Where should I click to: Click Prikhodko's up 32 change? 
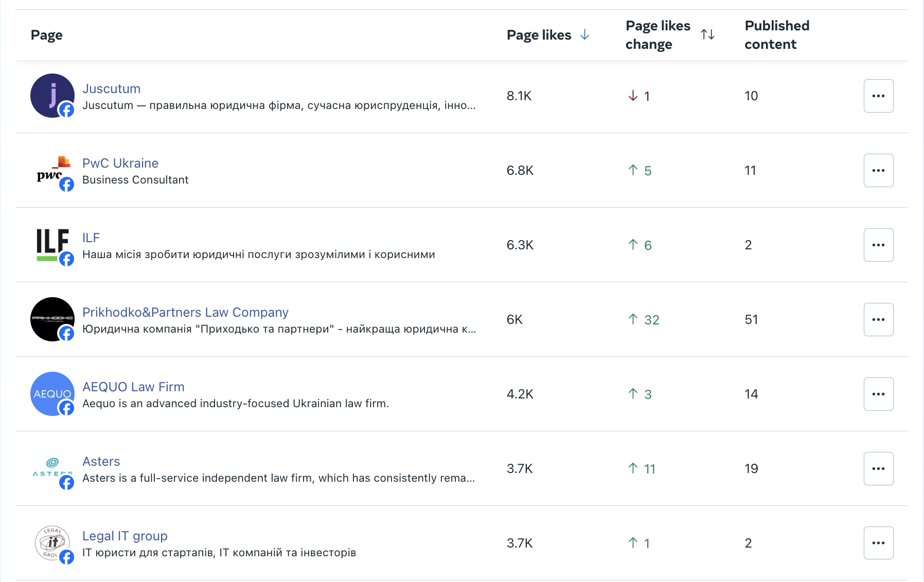(x=644, y=320)
